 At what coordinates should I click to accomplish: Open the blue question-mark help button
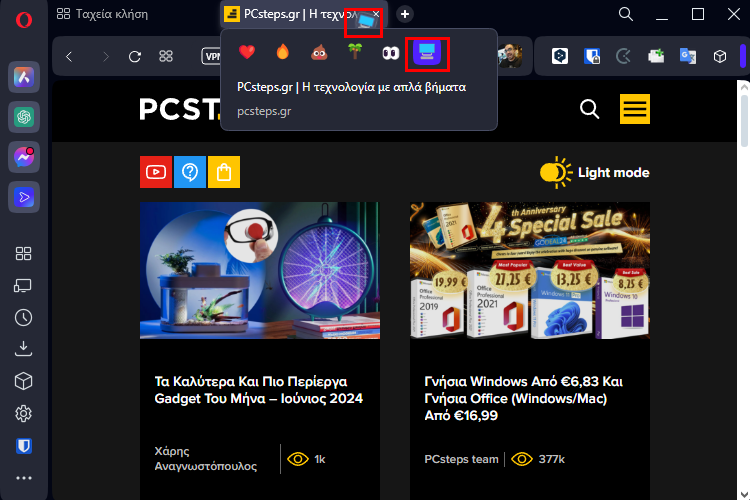point(190,172)
